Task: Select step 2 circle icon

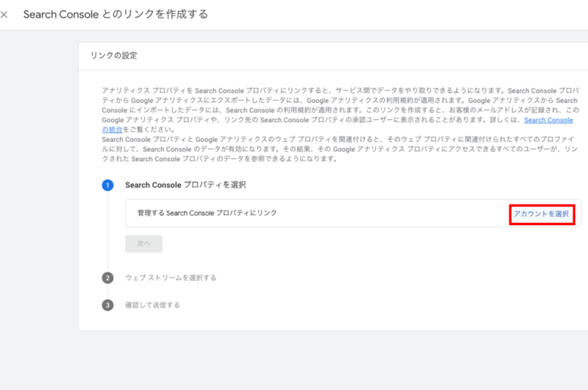Action: [x=107, y=277]
